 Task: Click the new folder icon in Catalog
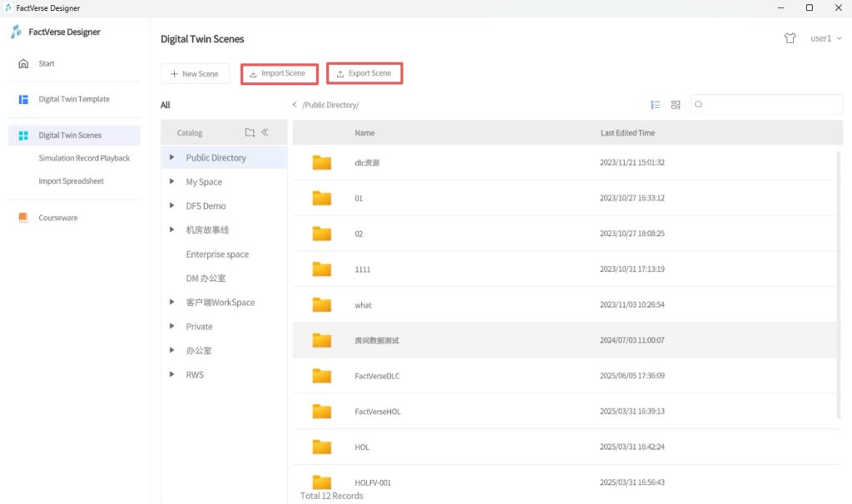250,133
